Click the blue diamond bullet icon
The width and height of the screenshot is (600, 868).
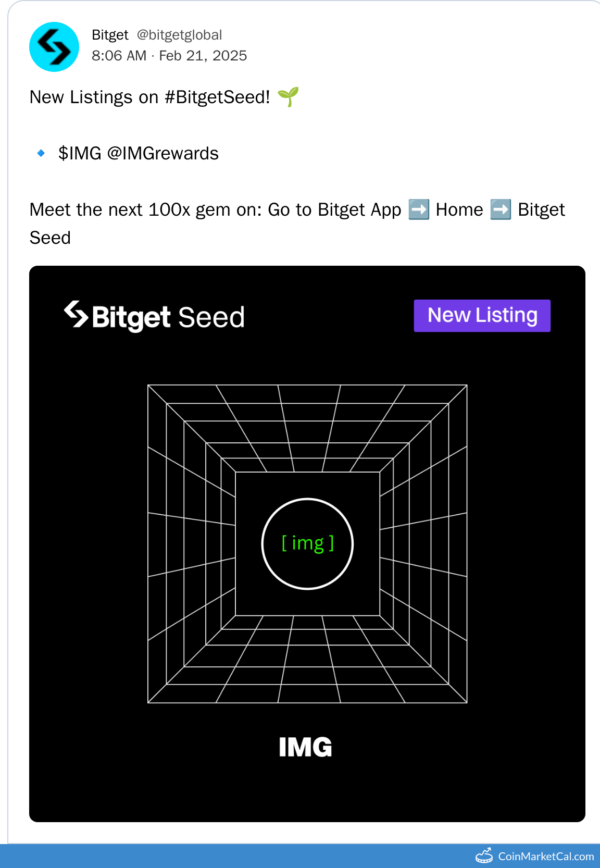pyautogui.click(x=41, y=153)
